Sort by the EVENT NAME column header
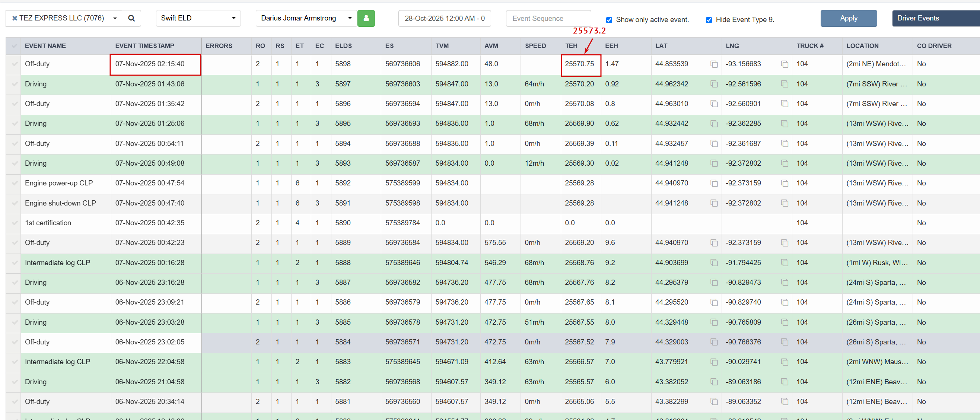Screen dimensions: 980x420 click(45, 46)
